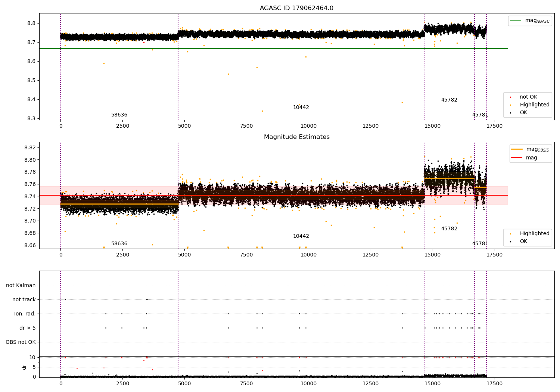The image size is (560, 392).
Task: Click label 45782 in Magnitude Estimates panel
Action: point(449,229)
